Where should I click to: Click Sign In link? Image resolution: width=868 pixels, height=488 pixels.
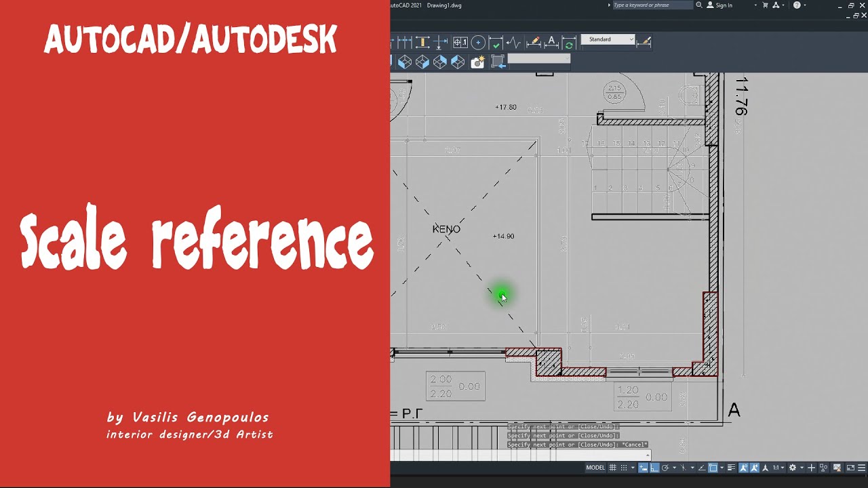[724, 5]
